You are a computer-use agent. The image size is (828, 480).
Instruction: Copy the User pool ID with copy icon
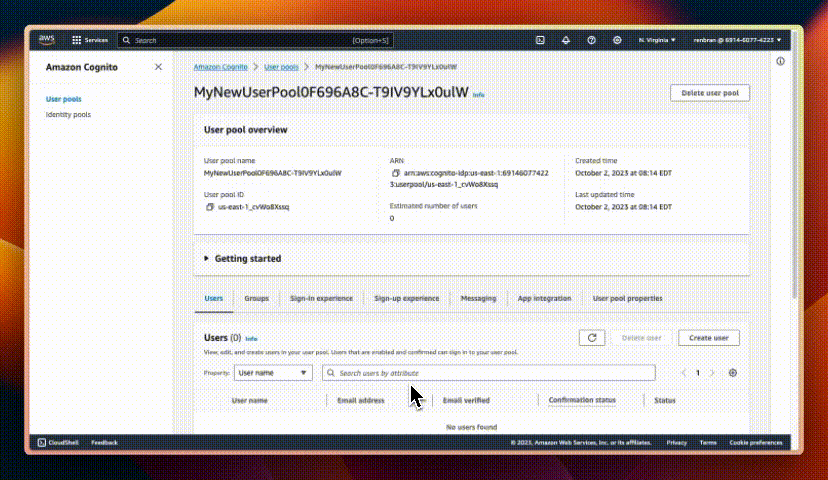pyautogui.click(x=210, y=207)
